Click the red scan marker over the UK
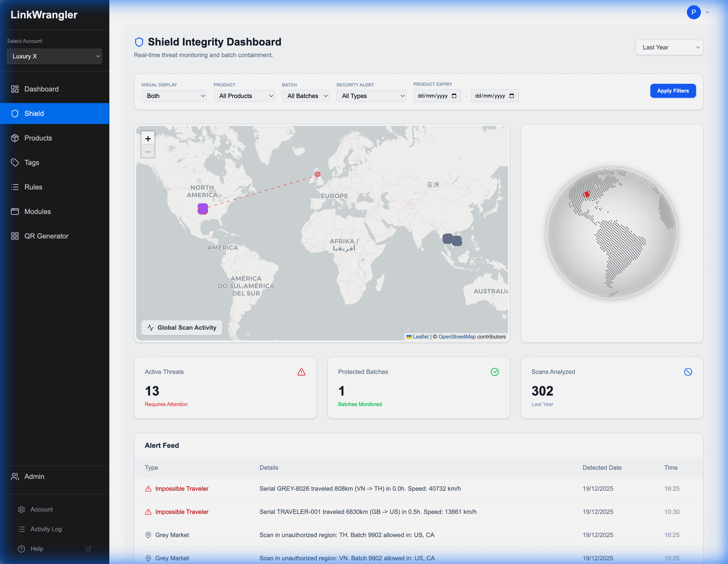This screenshot has width=728, height=564. [x=318, y=174]
